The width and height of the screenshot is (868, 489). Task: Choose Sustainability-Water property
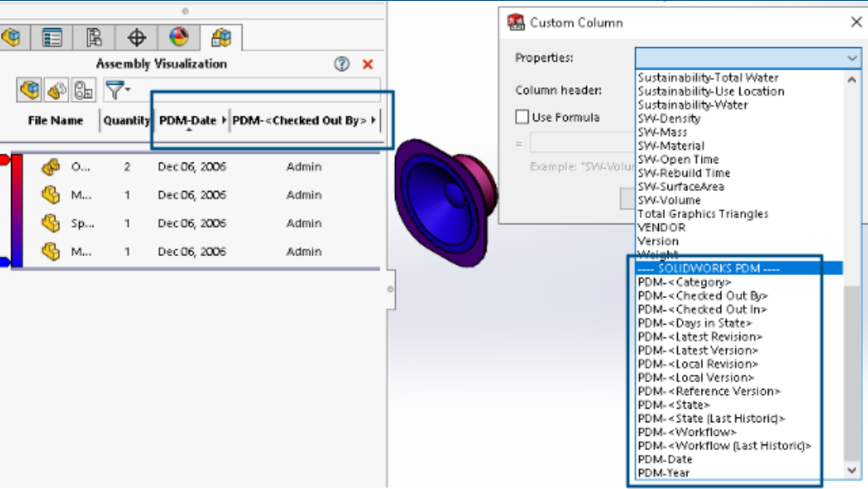pyautogui.click(x=692, y=105)
